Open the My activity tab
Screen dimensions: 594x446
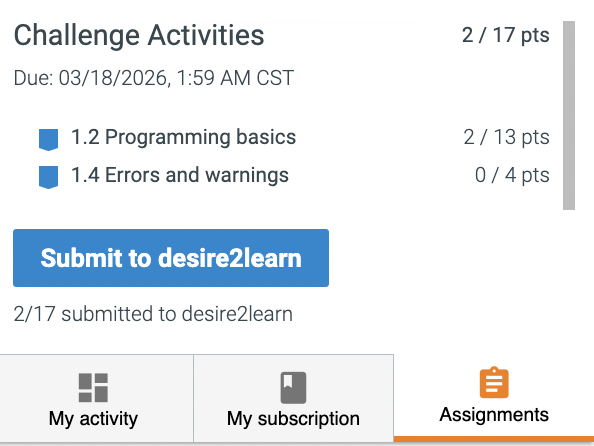click(97, 398)
